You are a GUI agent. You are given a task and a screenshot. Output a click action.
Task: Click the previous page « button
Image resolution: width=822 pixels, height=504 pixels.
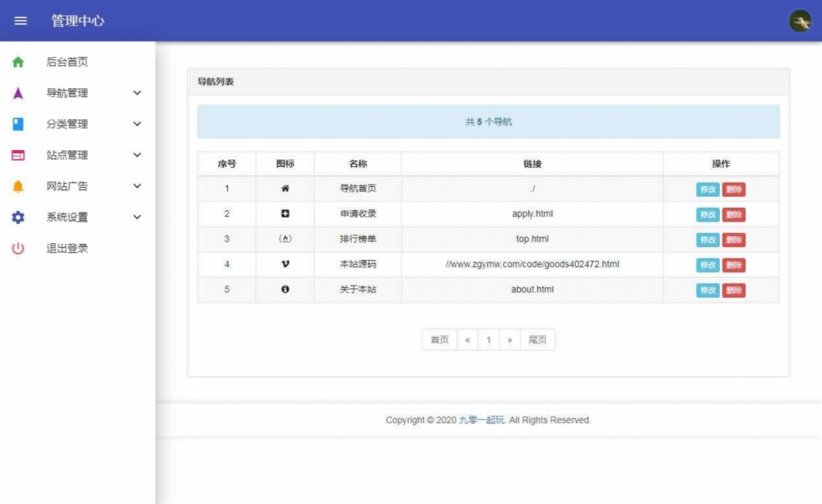(467, 340)
